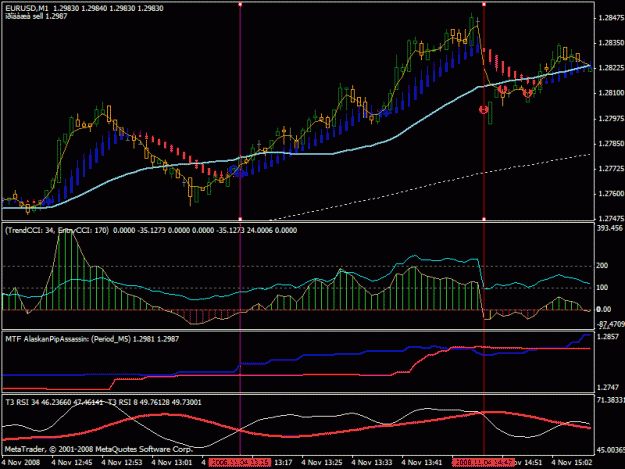Click the 71.3833 value on RSI scale
Image resolution: width=625 pixels, height=469 pixels.
click(610, 400)
